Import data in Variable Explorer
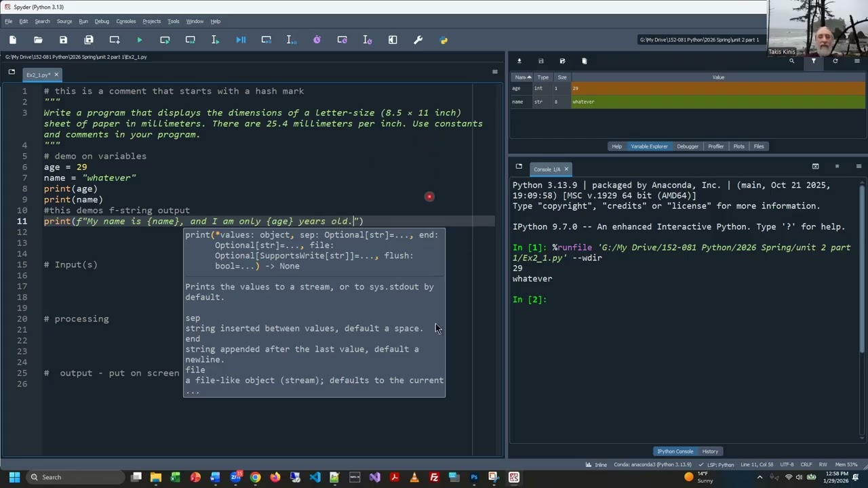 pos(519,61)
